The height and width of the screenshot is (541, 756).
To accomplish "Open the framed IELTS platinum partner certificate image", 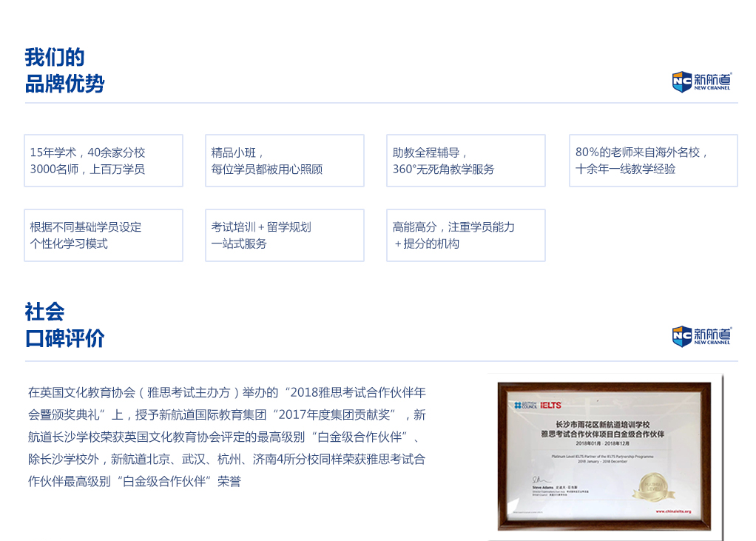I will click(604, 456).
